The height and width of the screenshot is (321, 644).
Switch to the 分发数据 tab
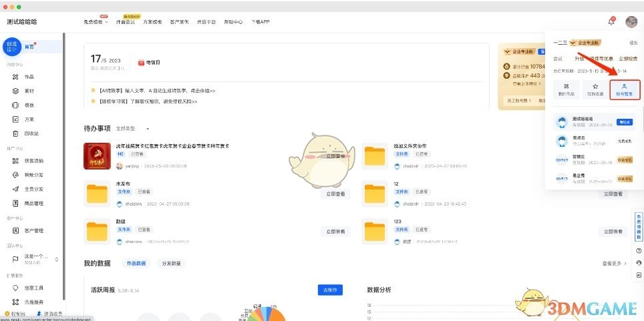pos(171,263)
